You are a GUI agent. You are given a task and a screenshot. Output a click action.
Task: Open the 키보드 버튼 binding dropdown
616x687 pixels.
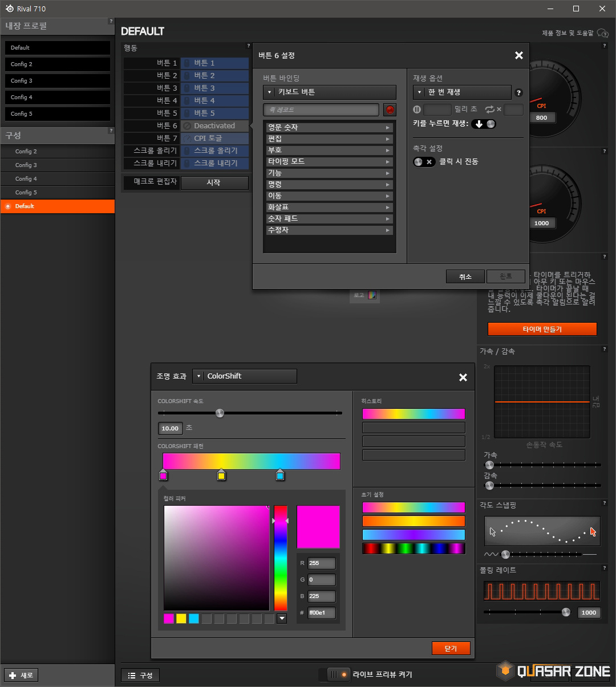click(x=330, y=92)
